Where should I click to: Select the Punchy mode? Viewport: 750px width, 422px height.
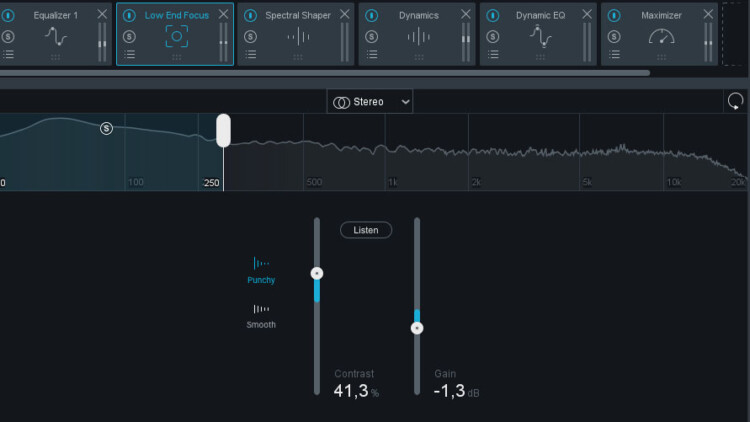coord(261,270)
